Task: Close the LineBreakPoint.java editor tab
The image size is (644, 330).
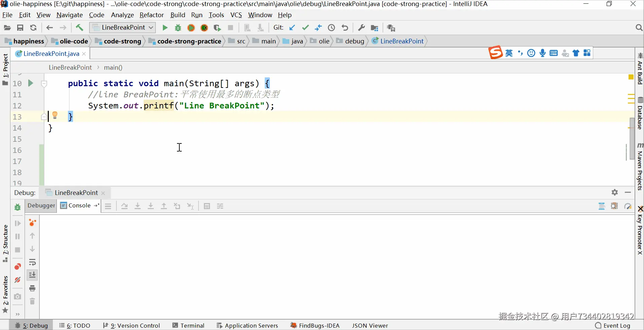Action: 84,54
